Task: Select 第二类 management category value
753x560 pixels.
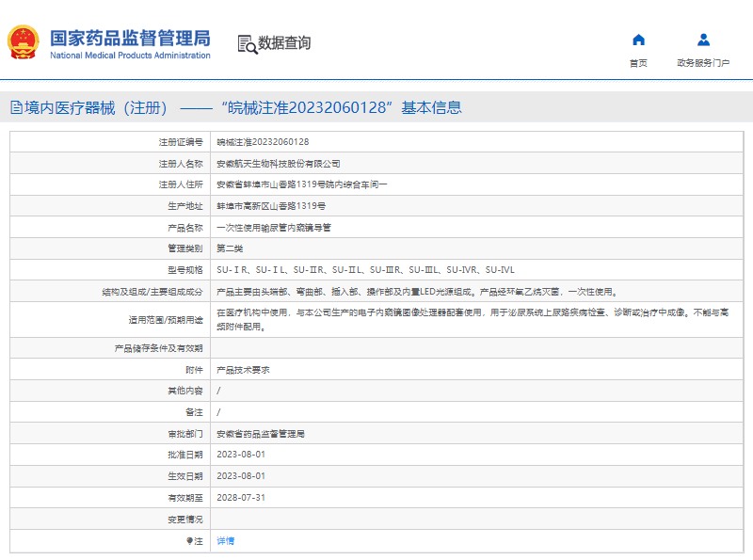Action: (230, 248)
